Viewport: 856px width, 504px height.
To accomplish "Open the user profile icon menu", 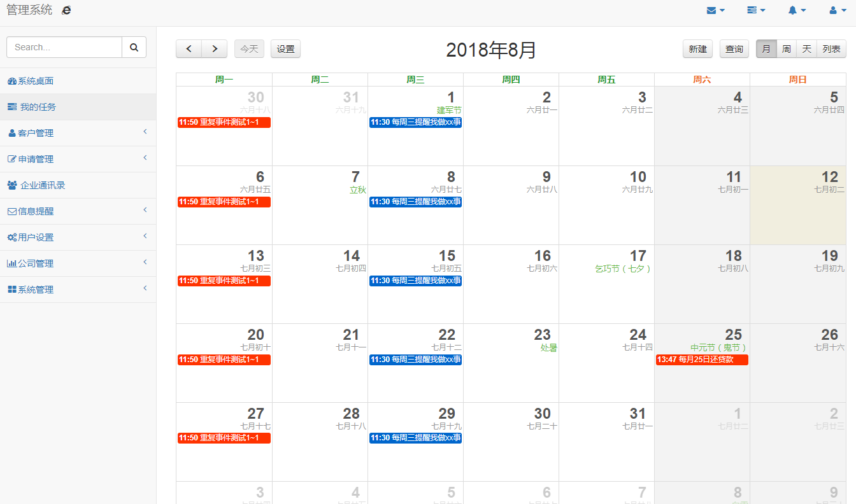I will click(x=838, y=10).
